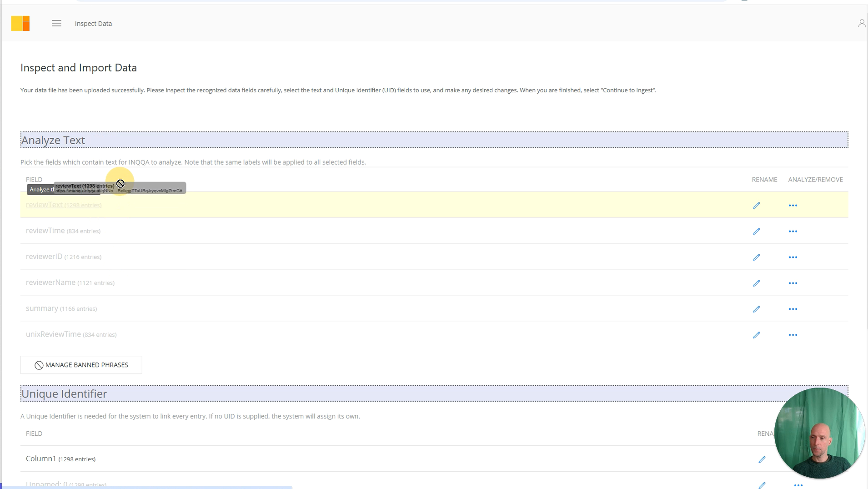Screen dimensions: 868x489
Task: Open the user account icon
Action: tap(861, 23)
